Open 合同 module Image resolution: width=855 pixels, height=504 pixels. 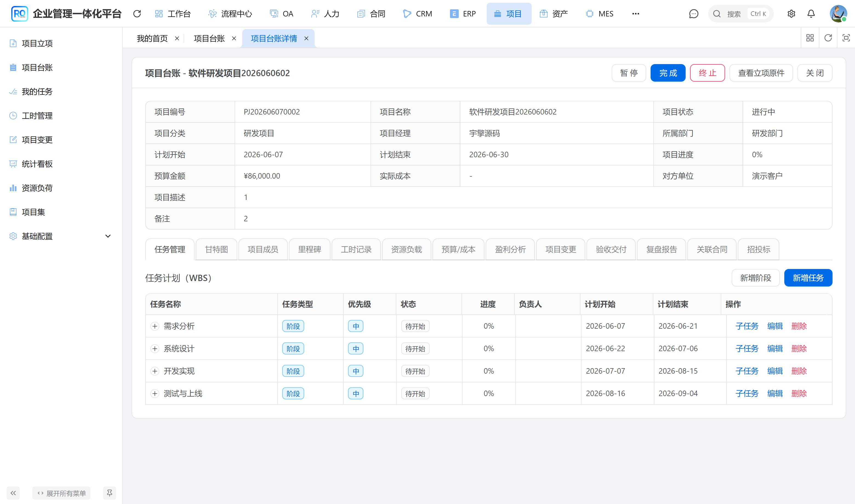371,14
